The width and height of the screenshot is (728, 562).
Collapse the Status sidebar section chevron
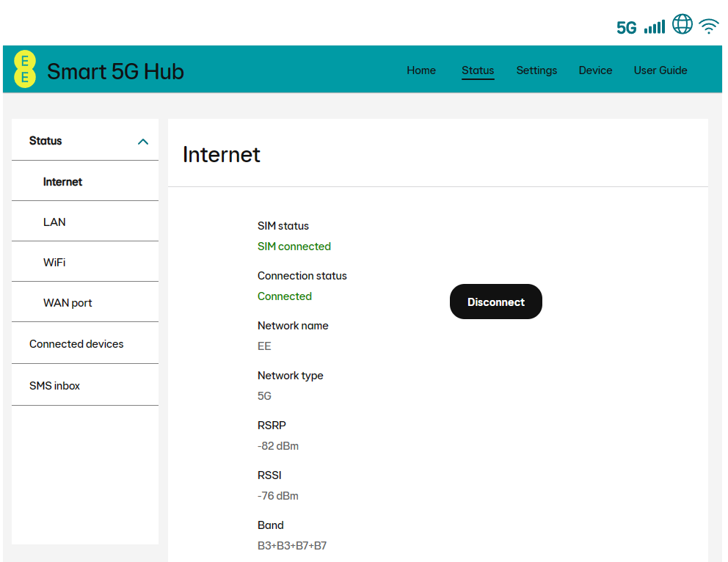click(x=143, y=142)
